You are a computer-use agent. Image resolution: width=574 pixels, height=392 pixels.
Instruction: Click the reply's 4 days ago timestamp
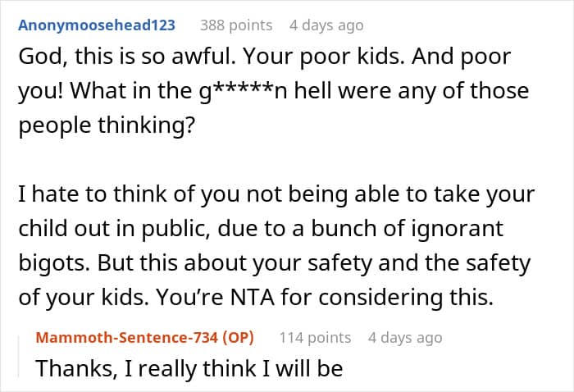[x=405, y=337]
